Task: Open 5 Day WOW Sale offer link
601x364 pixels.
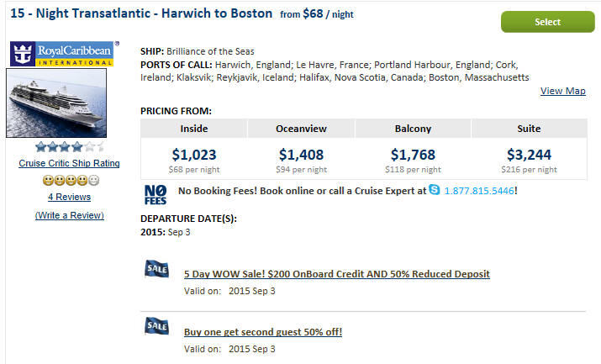Action: 336,274
